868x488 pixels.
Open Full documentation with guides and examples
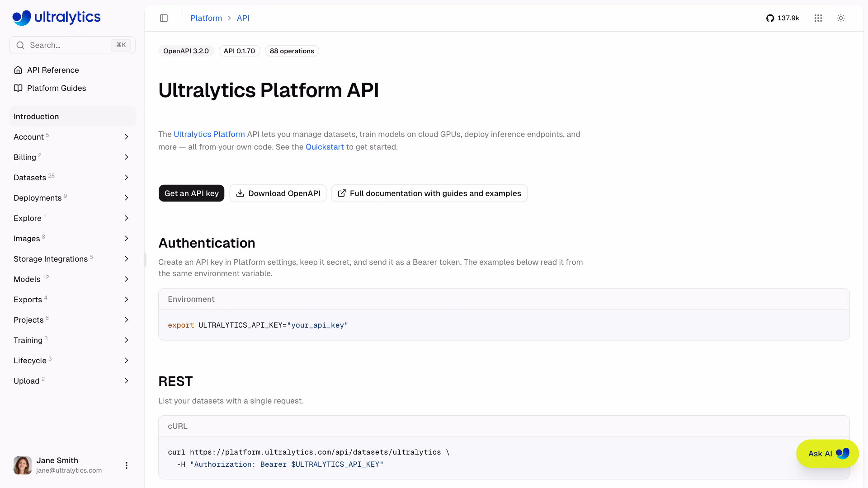[429, 193]
